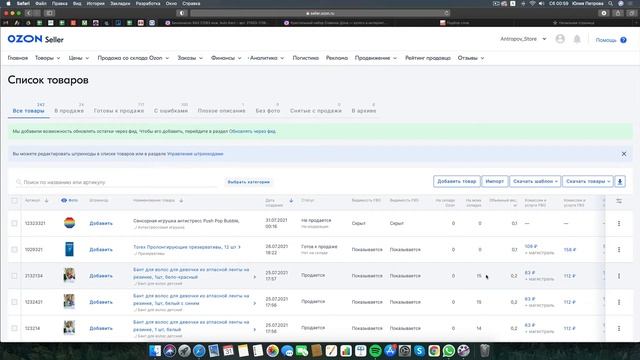Open App Store from the Dock
The width and height of the screenshot is (640, 360).
[x=390, y=351]
